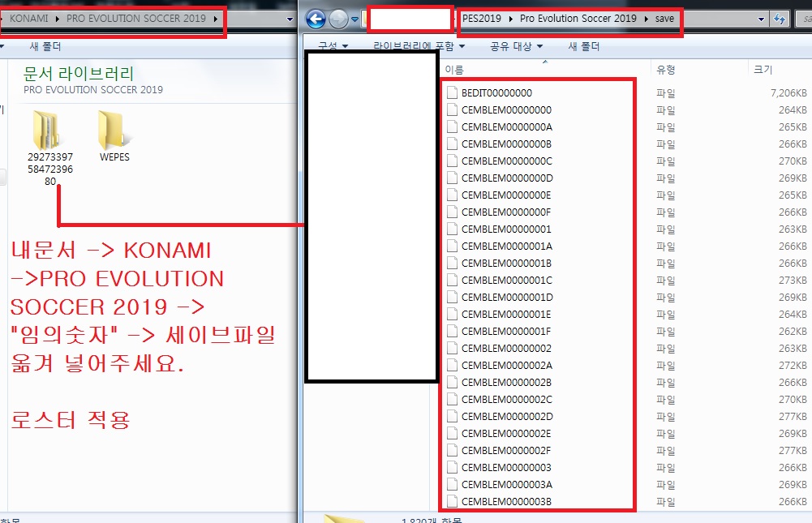Click the CEMBLEM0000000E file icon

pyautogui.click(x=452, y=195)
